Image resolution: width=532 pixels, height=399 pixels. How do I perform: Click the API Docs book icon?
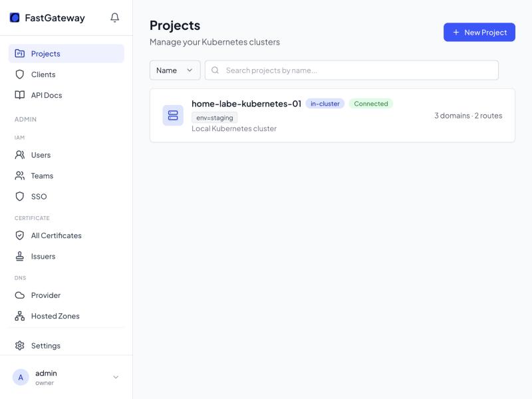(20, 95)
